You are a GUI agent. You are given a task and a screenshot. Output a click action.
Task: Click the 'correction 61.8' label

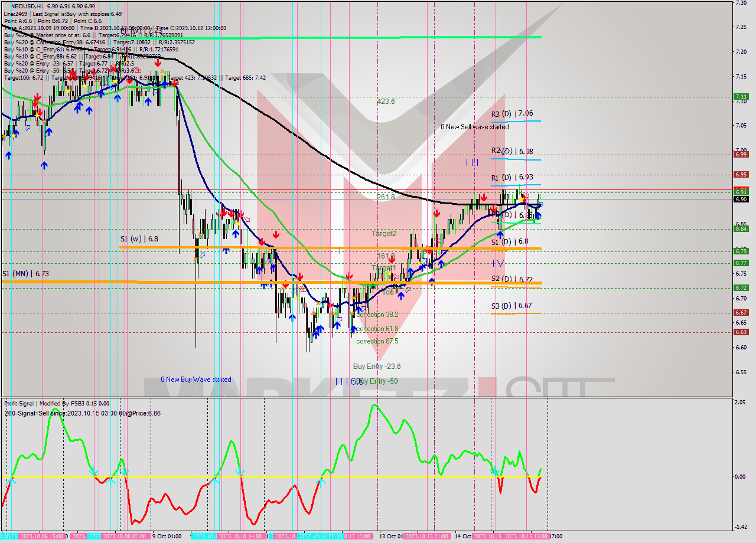tap(377, 329)
